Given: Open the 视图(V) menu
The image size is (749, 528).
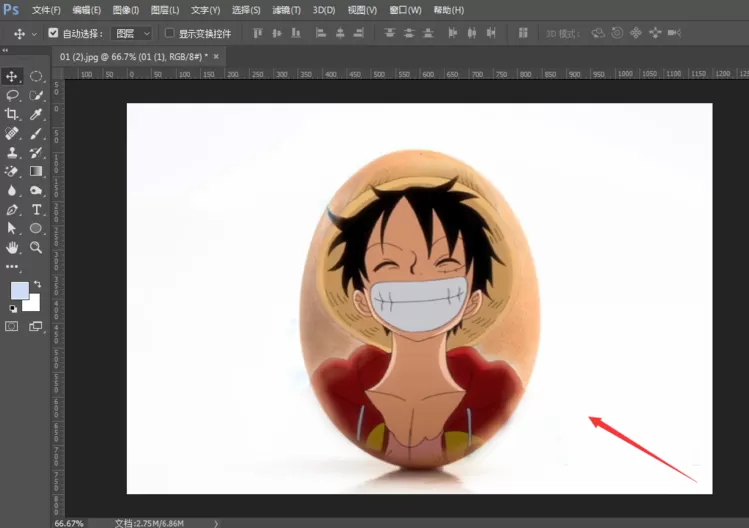Looking at the screenshot, I should tap(362, 10).
